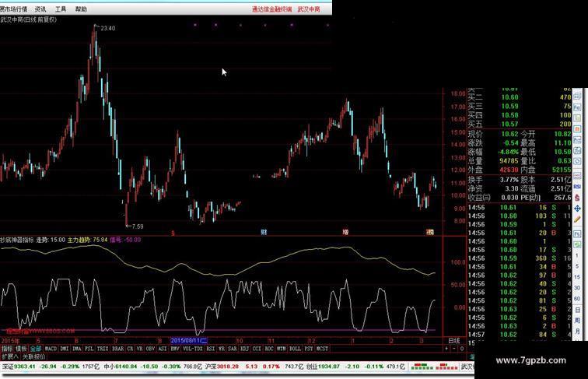Select the TRIX indicator

103,349
